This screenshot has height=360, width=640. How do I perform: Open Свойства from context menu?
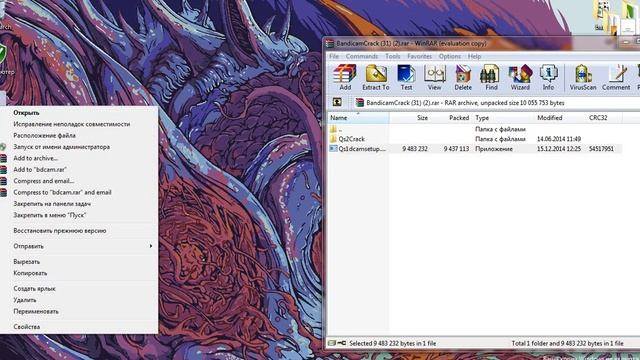click(x=79, y=327)
